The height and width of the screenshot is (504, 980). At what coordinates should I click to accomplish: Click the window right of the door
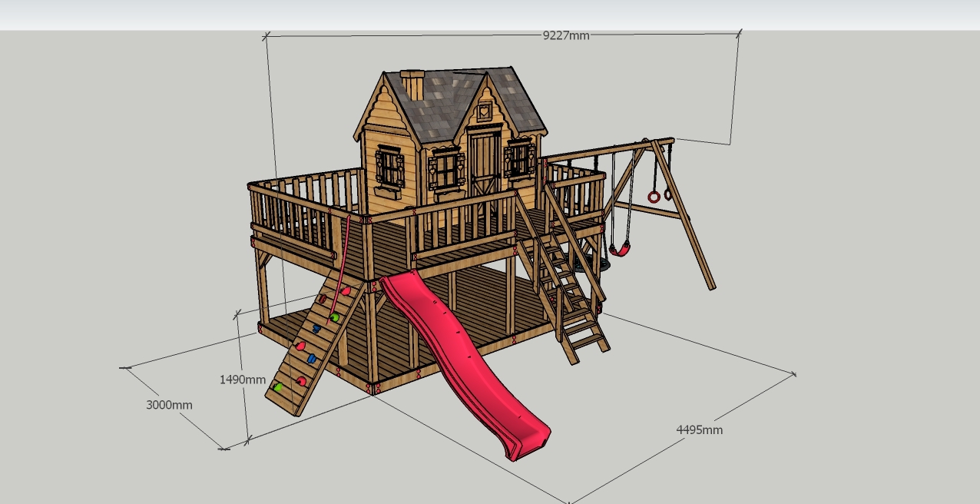(520, 160)
